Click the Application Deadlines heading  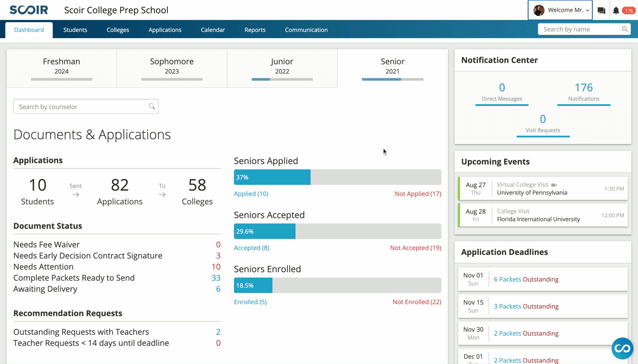click(x=504, y=252)
